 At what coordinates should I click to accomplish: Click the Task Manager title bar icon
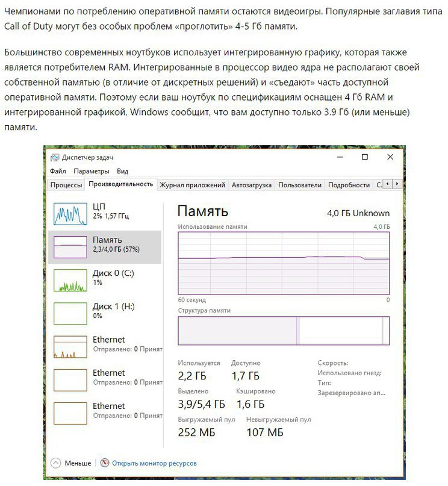(x=55, y=157)
